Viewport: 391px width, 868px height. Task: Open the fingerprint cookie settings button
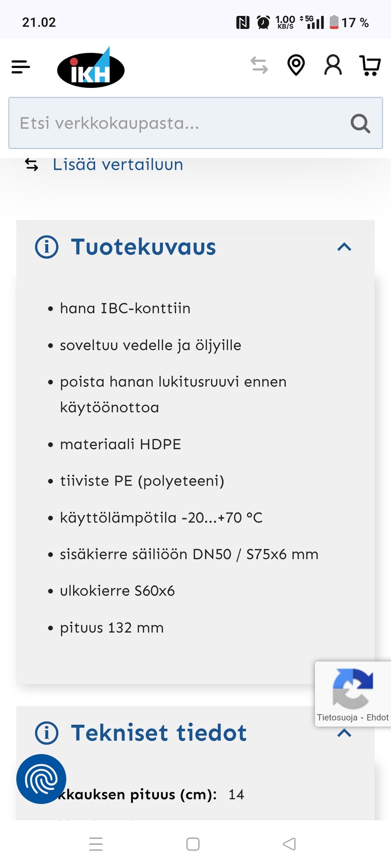[x=41, y=779]
